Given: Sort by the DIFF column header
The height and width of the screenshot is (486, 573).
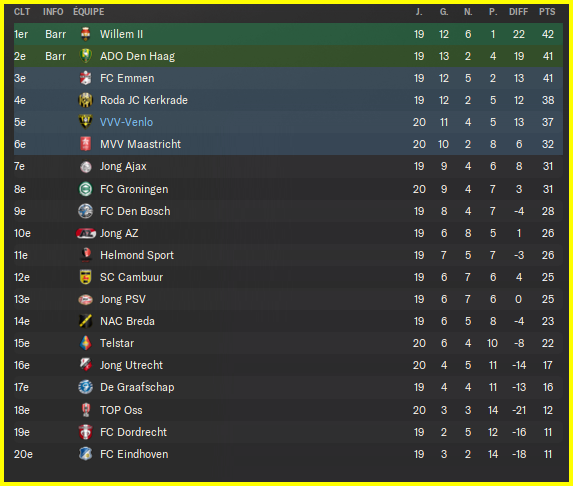Looking at the screenshot, I should click(519, 12).
